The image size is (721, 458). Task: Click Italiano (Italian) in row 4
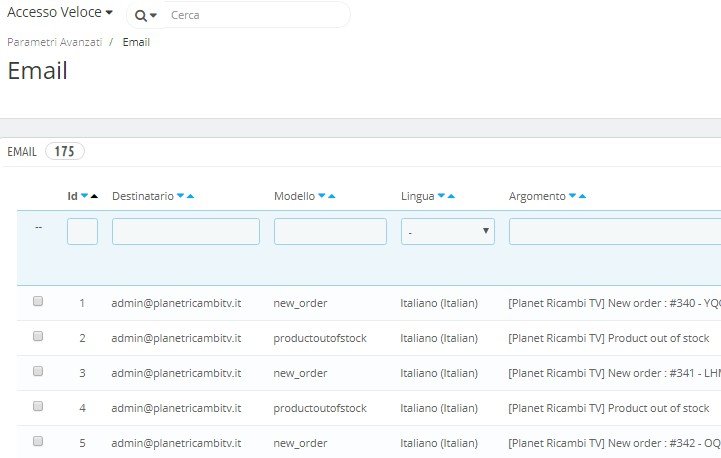click(439, 408)
